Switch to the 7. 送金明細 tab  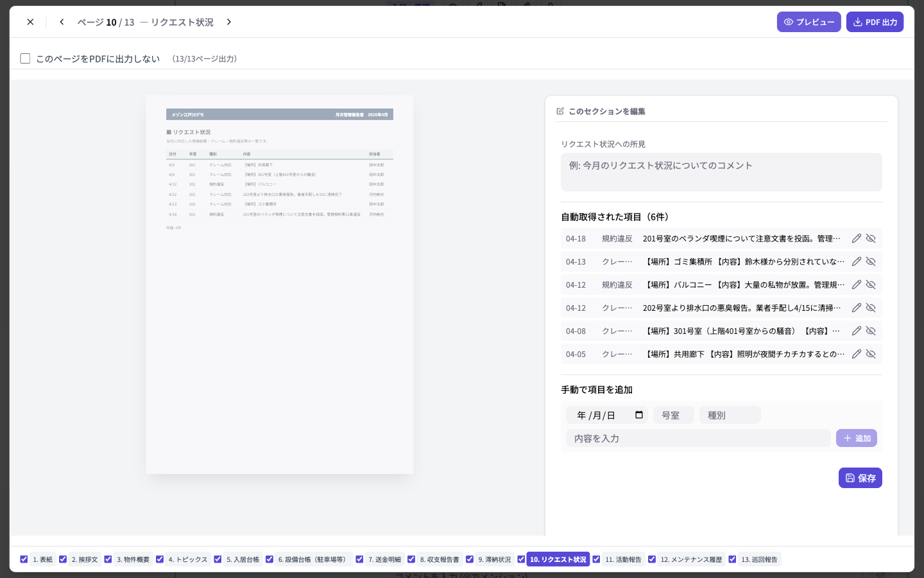click(x=384, y=559)
